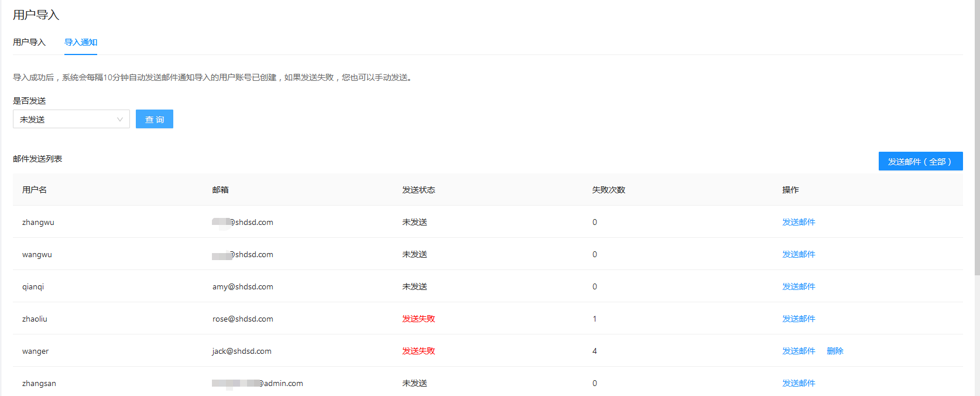This screenshot has width=980, height=396.
Task: Click the dropdown chevron arrow beside 未发送
Action: click(x=120, y=120)
